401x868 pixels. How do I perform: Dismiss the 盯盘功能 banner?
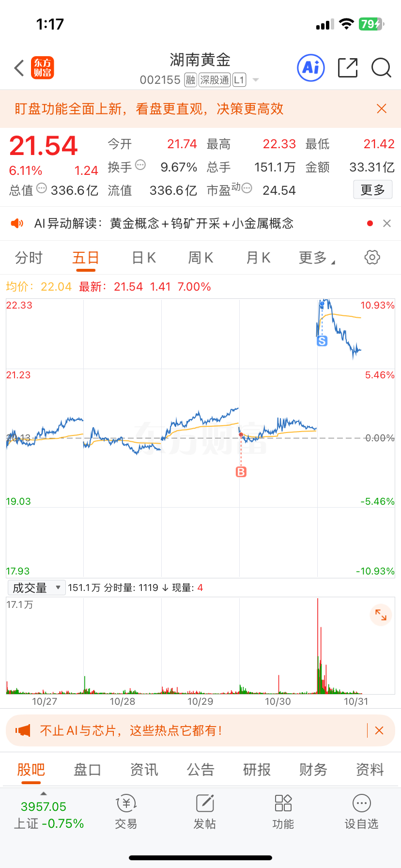click(382, 108)
